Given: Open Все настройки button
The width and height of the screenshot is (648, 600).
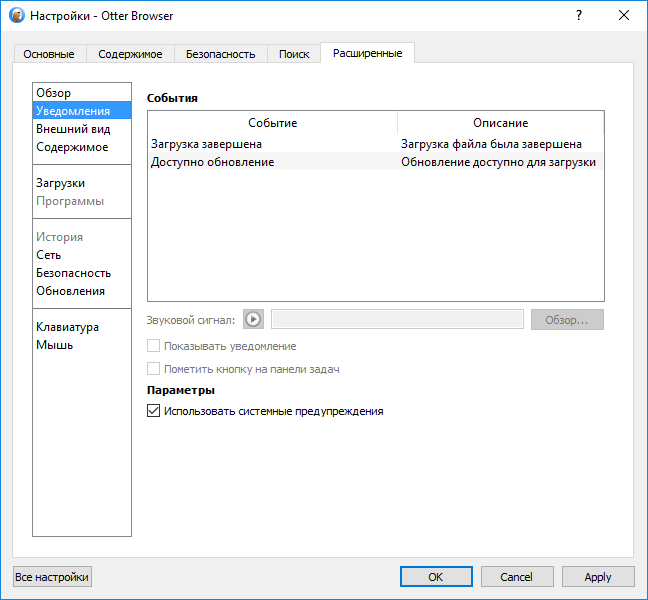Looking at the screenshot, I should pos(52,576).
